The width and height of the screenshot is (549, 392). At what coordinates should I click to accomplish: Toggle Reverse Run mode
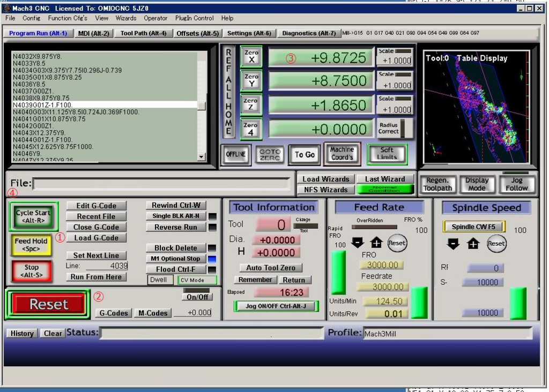[176, 227]
